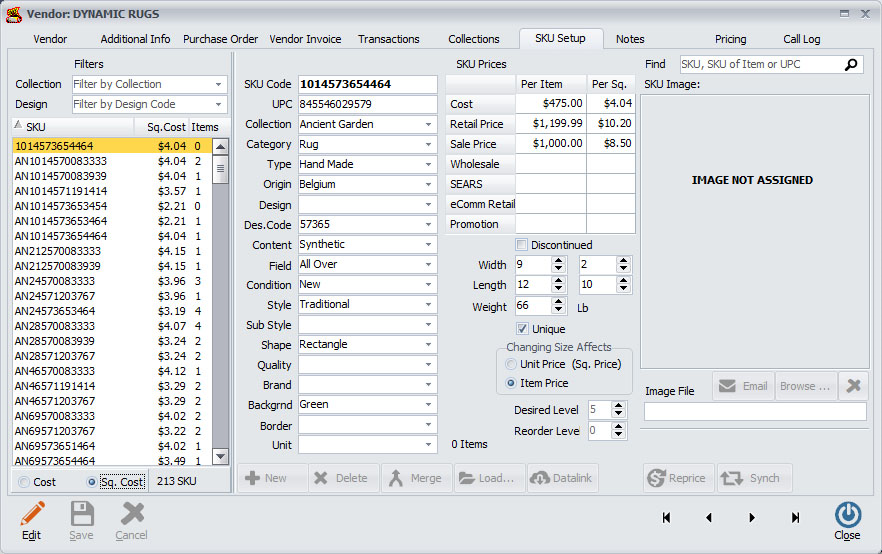
Task: Click the Cancel X icon
Action: (133, 514)
